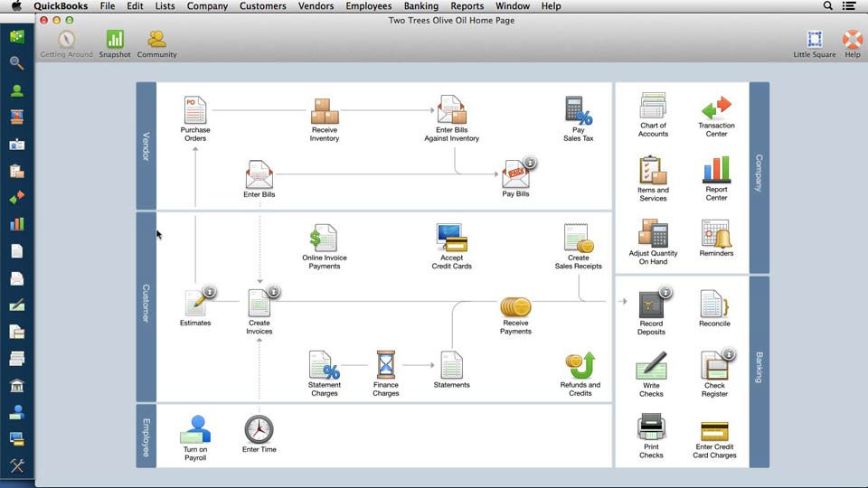Click the sidebar magnifying glass search icon
The image size is (868, 488).
(x=16, y=63)
